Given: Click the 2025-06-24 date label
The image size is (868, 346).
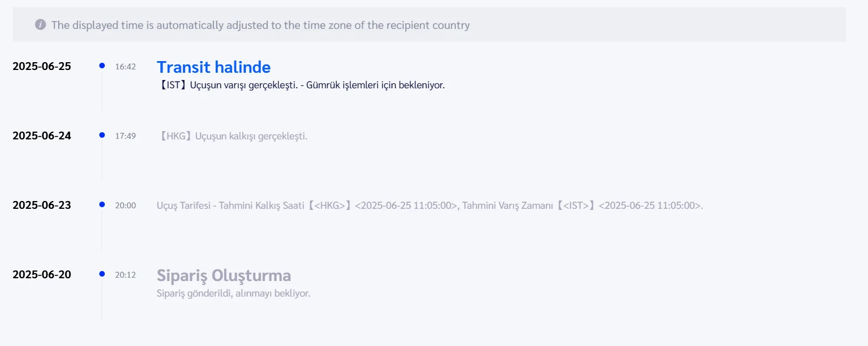Looking at the screenshot, I should coord(42,136).
